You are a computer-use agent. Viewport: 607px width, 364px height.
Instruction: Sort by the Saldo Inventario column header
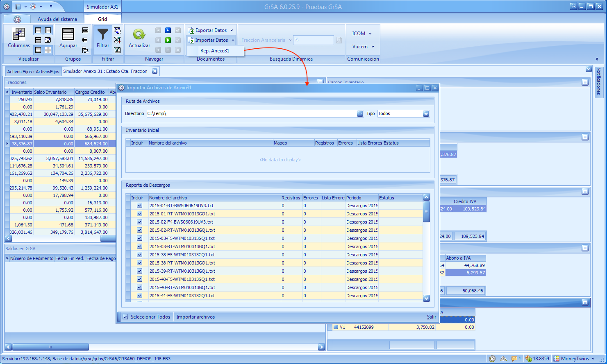(53, 92)
